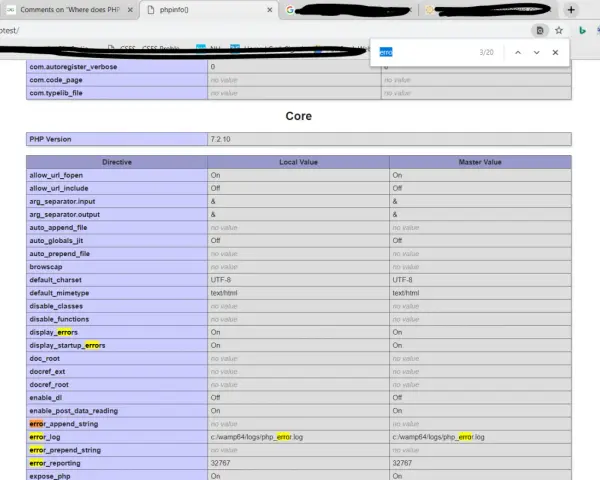Select the default_mimetype directive
Viewport: 600px width, 480px height.
(x=59, y=293)
